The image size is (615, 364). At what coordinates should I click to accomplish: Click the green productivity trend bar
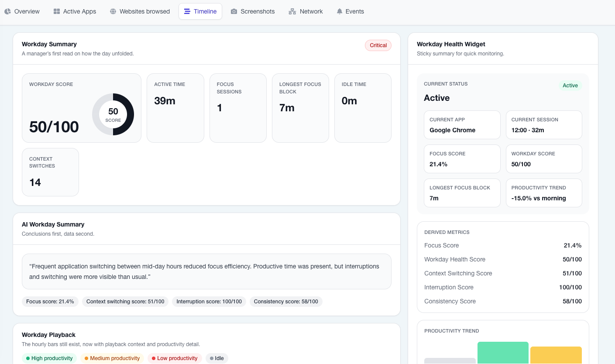tap(503, 353)
